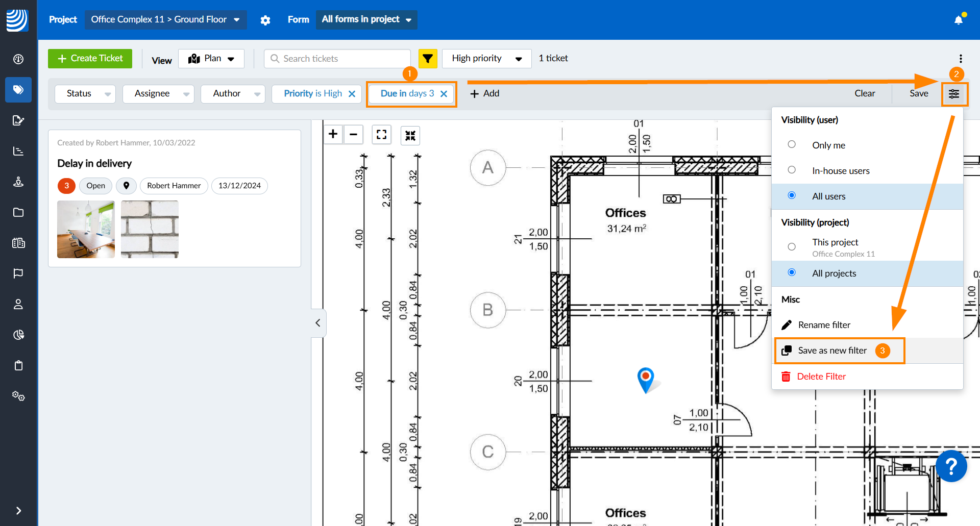Remove the Due in days 3 filter

[x=444, y=94]
